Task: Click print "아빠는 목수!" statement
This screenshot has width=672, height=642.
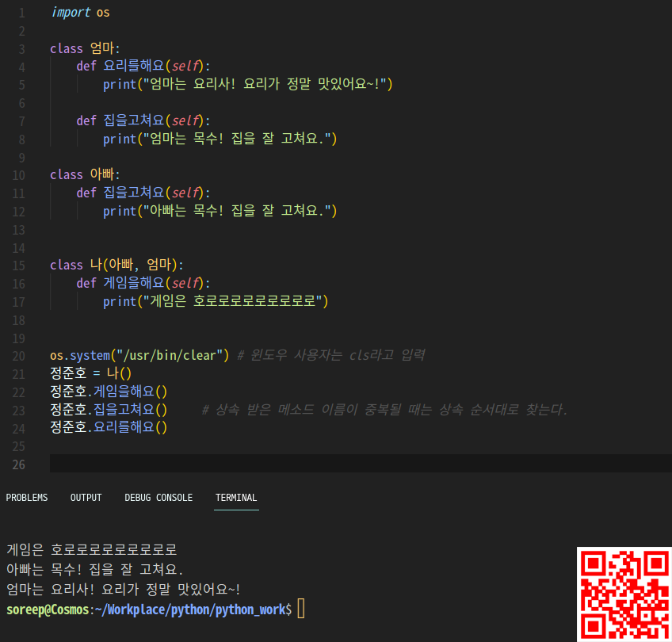Action: click(x=220, y=211)
